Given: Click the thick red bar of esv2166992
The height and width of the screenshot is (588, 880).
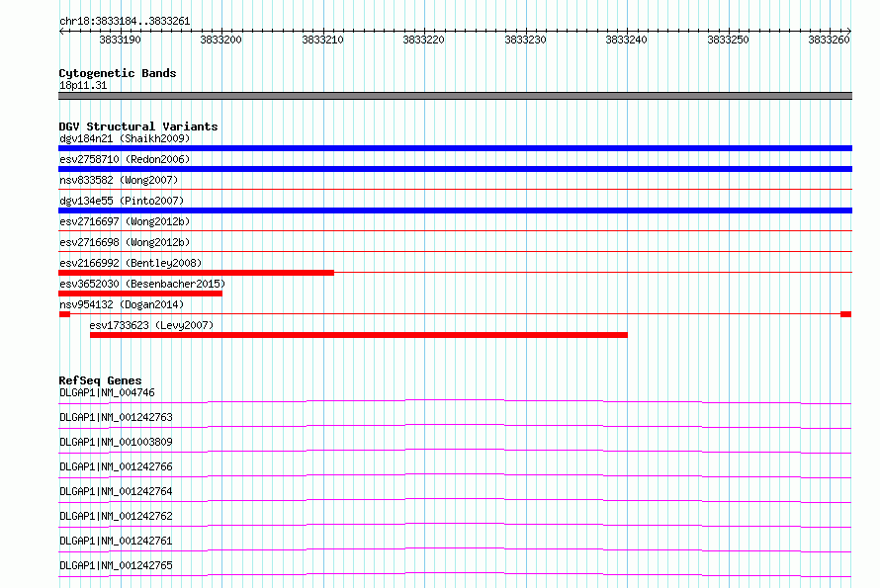Looking at the screenshot, I should [197, 273].
